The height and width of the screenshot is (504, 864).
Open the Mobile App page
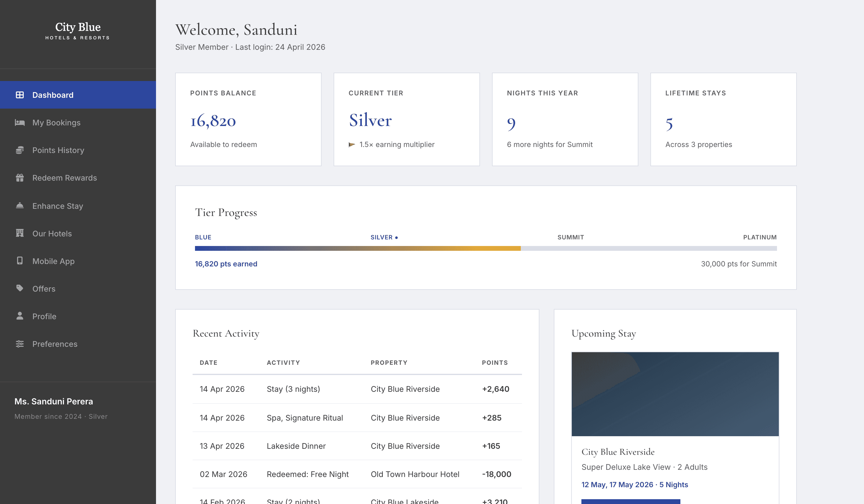78,261
